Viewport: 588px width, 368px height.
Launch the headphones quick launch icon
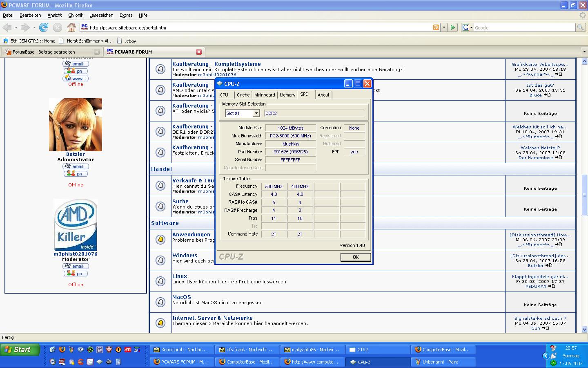(100, 350)
